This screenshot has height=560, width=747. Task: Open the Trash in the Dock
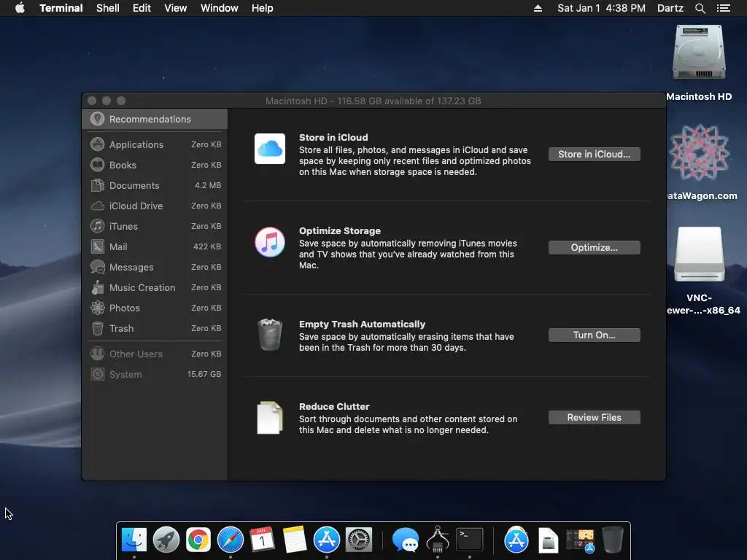612,540
